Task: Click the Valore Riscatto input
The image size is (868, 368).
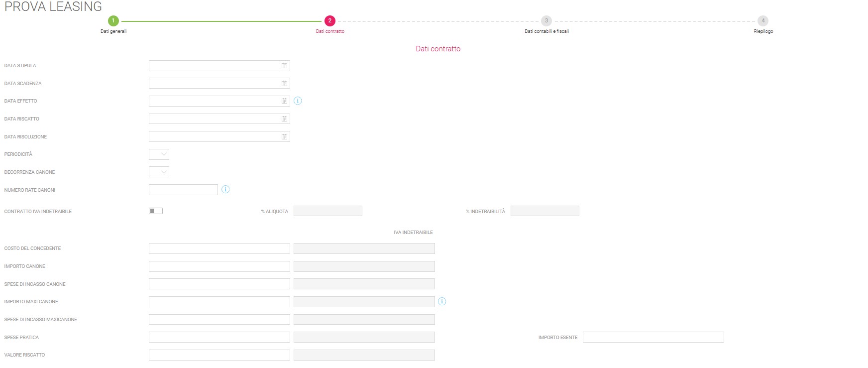Action: pos(219,355)
